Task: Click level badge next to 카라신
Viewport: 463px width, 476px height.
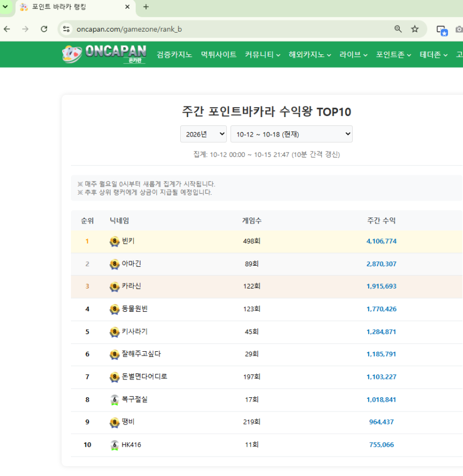Action: [x=114, y=287]
